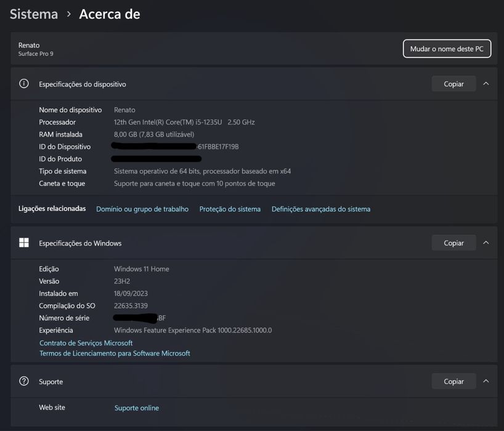Click the processor value 12th Gen Intel Core i5-1235U

[x=184, y=122]
